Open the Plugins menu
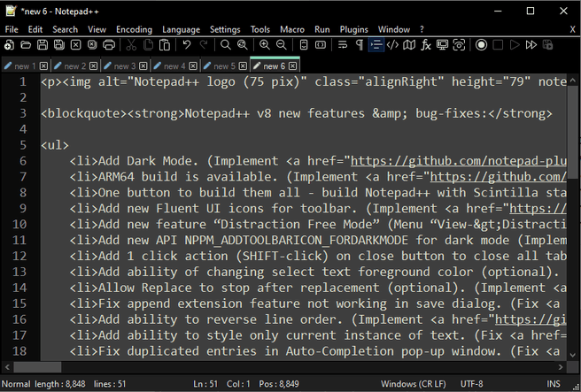The image size is (581, 392). (x=354, y=29)
